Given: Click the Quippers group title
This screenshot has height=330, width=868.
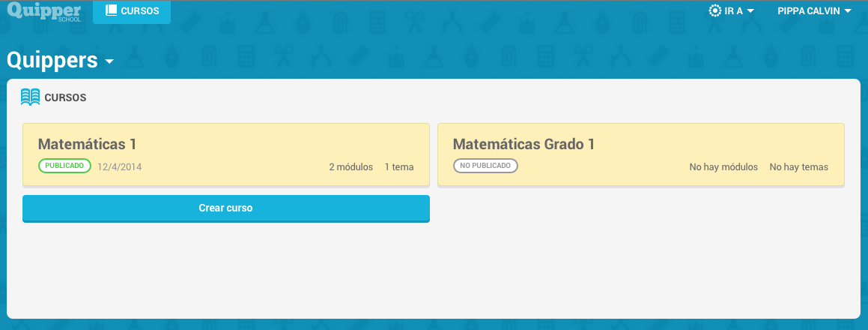Looking at the screenshot, I should click(52, 61).
